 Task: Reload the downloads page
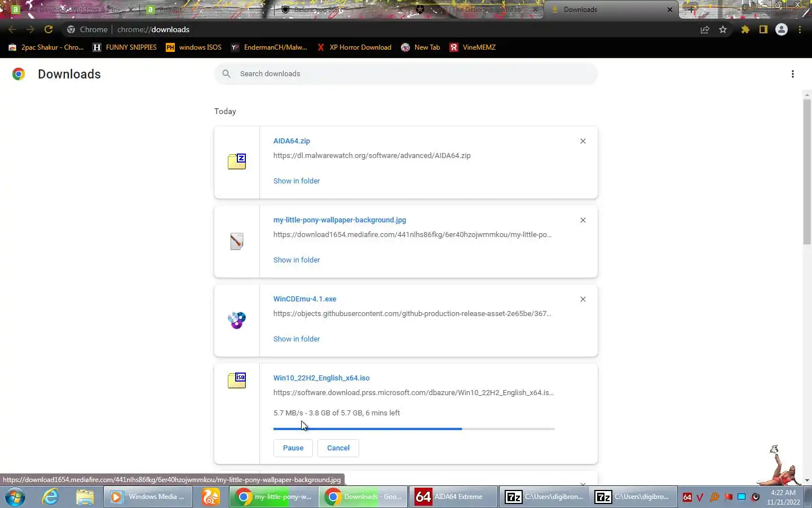tap(48, 29)
